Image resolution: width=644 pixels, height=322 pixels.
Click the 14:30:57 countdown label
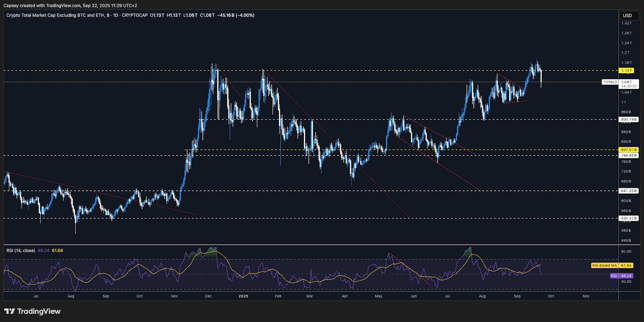629,86
